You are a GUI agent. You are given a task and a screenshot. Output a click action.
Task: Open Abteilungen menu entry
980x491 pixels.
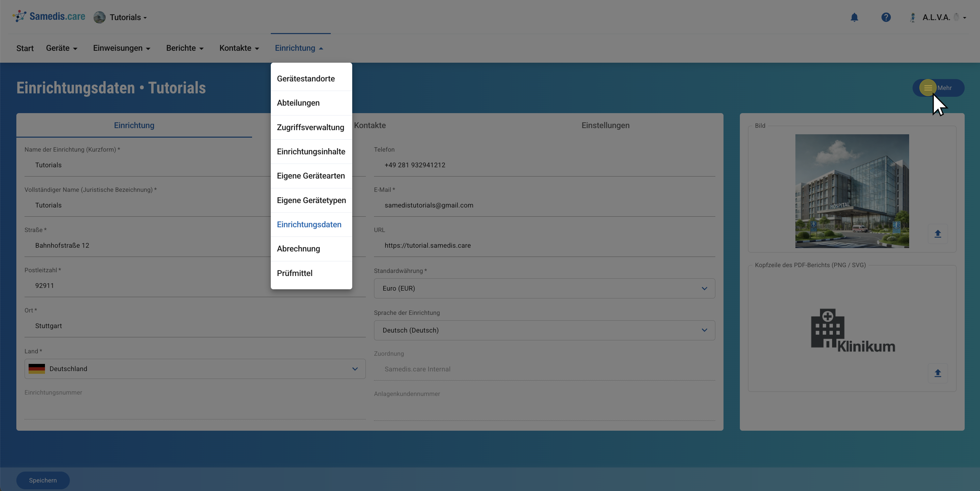[298, 103]
